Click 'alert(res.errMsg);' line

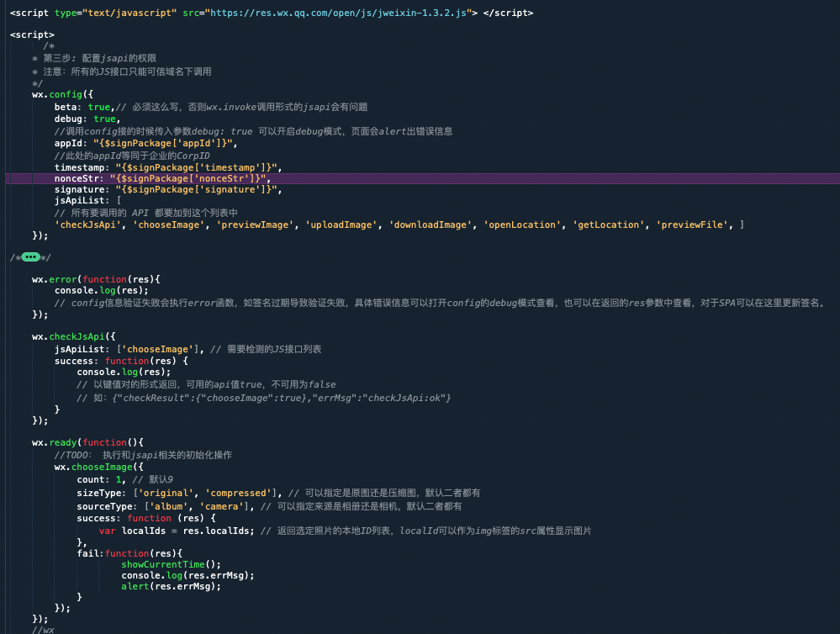tap(171, 586)
